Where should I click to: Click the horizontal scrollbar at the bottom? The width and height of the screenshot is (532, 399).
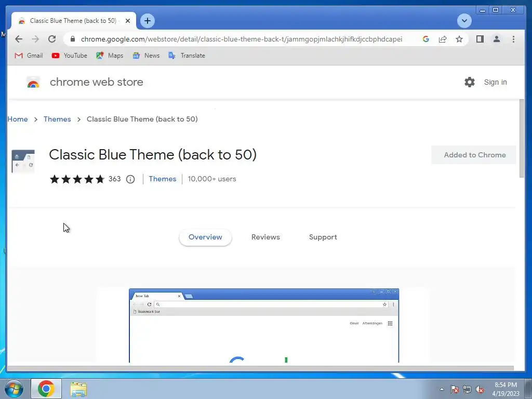[x=261, y=368]
